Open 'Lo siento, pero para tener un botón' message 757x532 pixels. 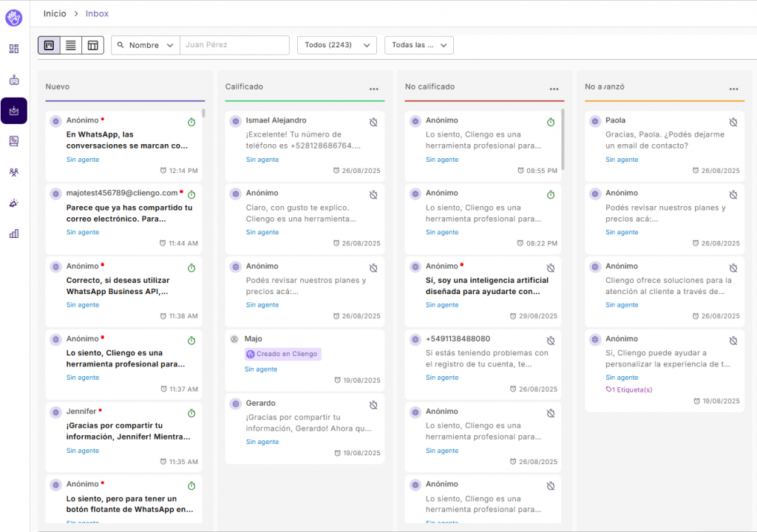(x=130, y=504)
